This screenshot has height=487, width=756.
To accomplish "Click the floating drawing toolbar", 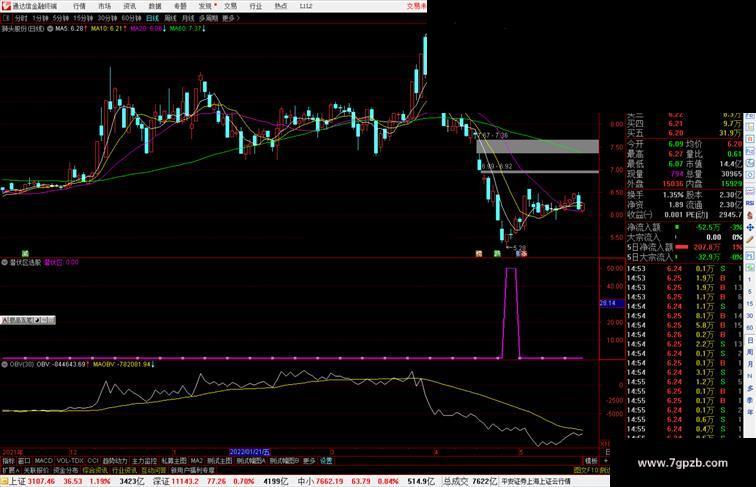I will 27,320.
